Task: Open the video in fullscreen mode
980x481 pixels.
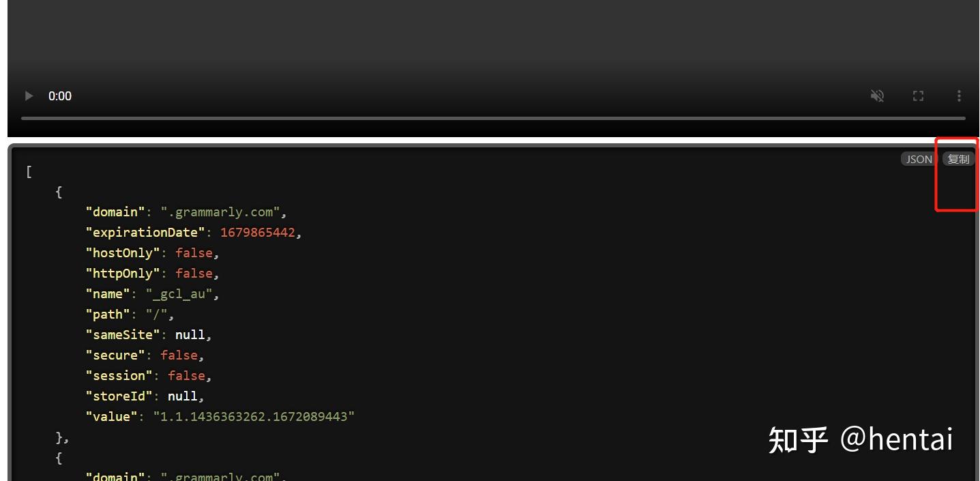Action: point(919,96)
